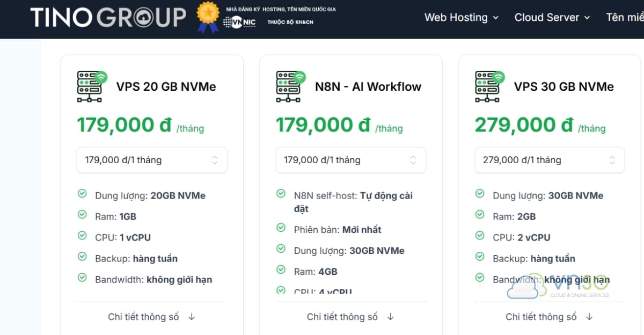This screenshot has width=644, height=335.
Task: Click check icon beside Ram: 2GB
Action: [x=480, y=214]
